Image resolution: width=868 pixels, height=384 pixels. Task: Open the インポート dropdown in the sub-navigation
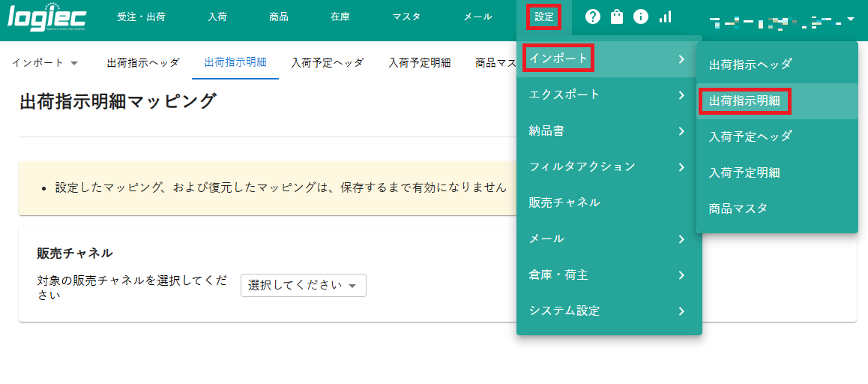tap(45, 62)
